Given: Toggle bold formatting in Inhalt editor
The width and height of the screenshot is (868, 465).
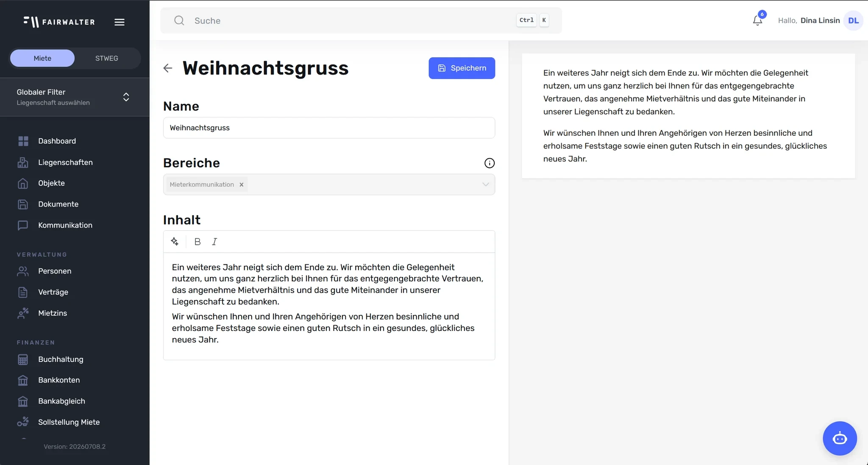Looking at the screenshot, I should (198, 241).
